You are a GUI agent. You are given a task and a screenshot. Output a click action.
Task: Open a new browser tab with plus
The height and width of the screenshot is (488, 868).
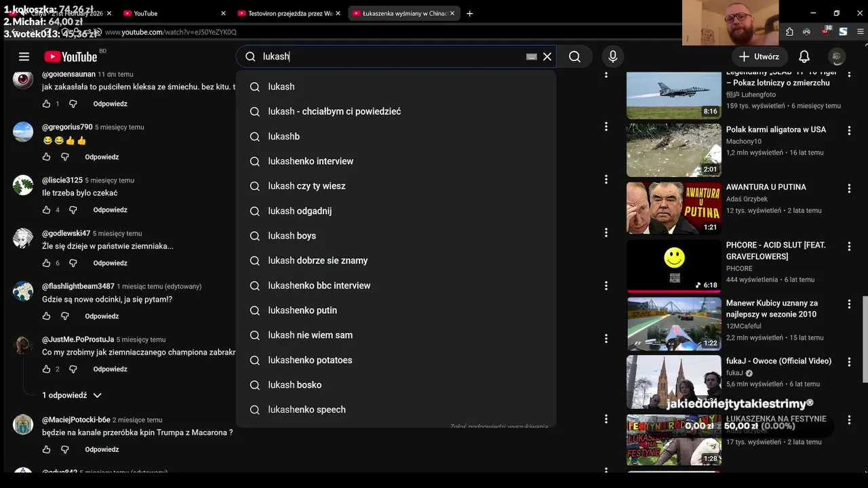tap(470, 14)
